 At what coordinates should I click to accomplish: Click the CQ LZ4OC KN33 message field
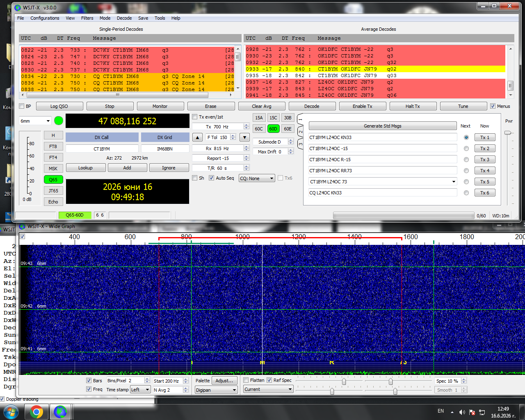[383, 193]
